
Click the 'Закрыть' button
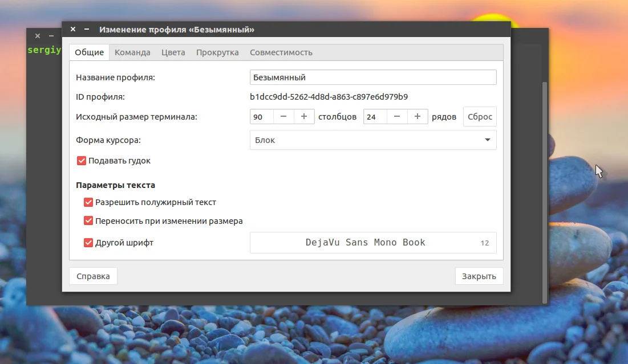(479, 276)
